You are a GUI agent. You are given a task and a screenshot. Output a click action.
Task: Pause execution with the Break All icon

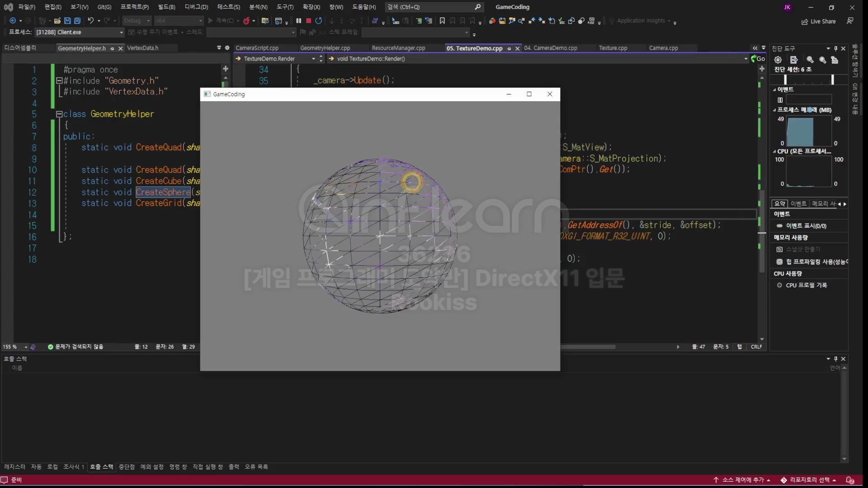tap(298, 21)
